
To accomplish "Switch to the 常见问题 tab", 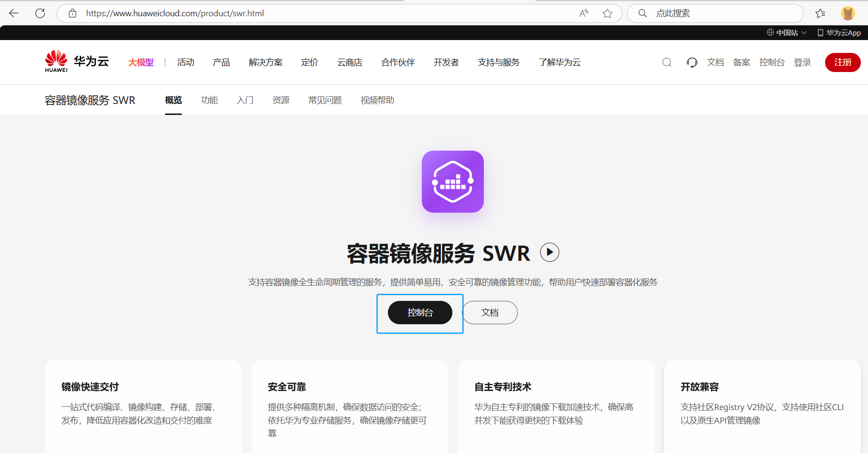I will tap(325, 100).
